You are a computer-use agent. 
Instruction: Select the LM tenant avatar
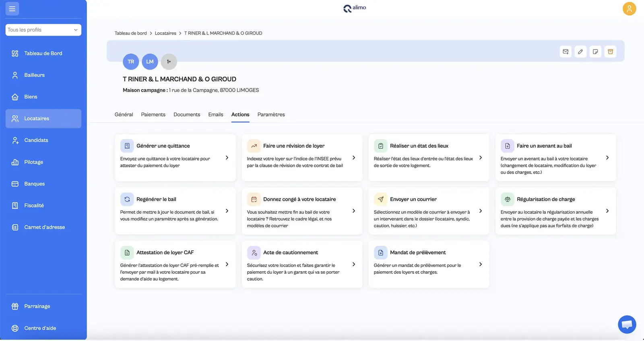pos(150,62)
